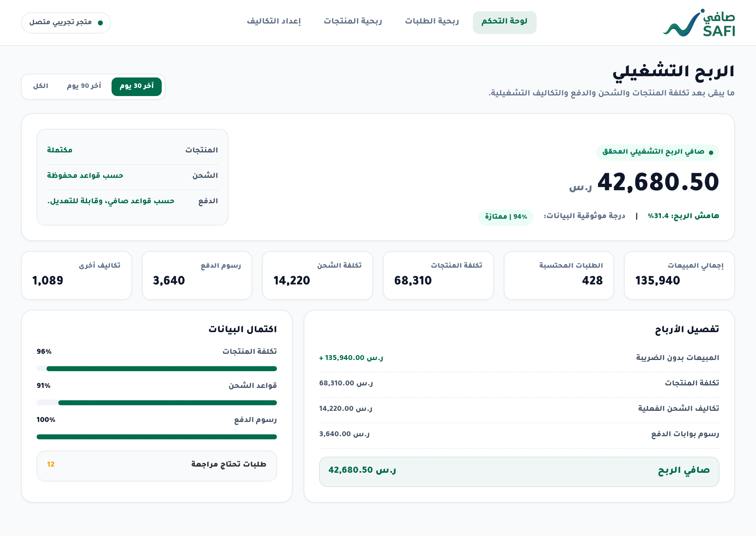Click the تفصيل الأرباح heading
756x536 pixels.
click(687, 329)
